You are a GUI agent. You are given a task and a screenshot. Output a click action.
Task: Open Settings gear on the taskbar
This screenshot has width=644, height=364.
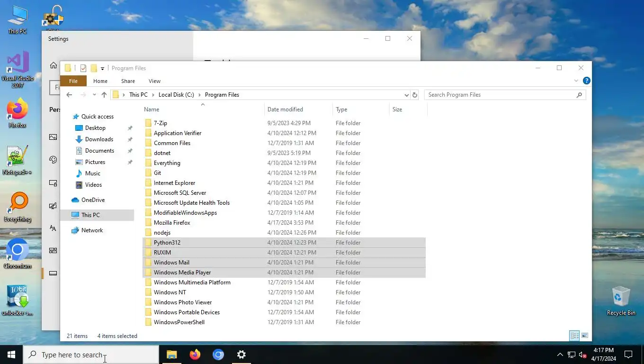pyautogui.click(x=241, y=355)
